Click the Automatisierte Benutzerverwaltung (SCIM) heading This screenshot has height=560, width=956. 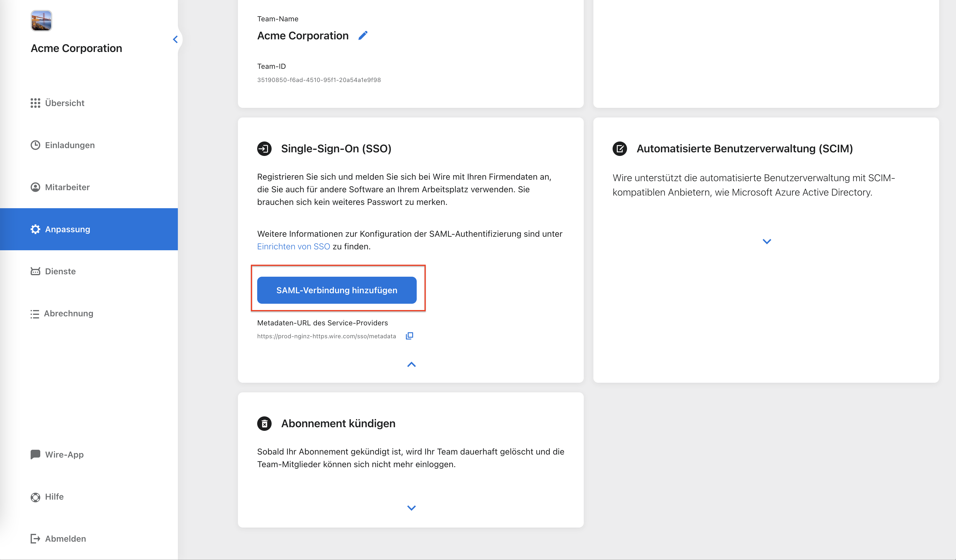tap(745, 148)
